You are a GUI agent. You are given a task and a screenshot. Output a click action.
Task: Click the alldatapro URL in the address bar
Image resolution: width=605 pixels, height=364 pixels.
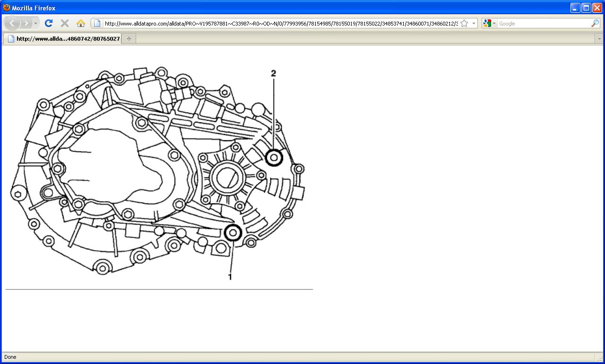(281, 23)
